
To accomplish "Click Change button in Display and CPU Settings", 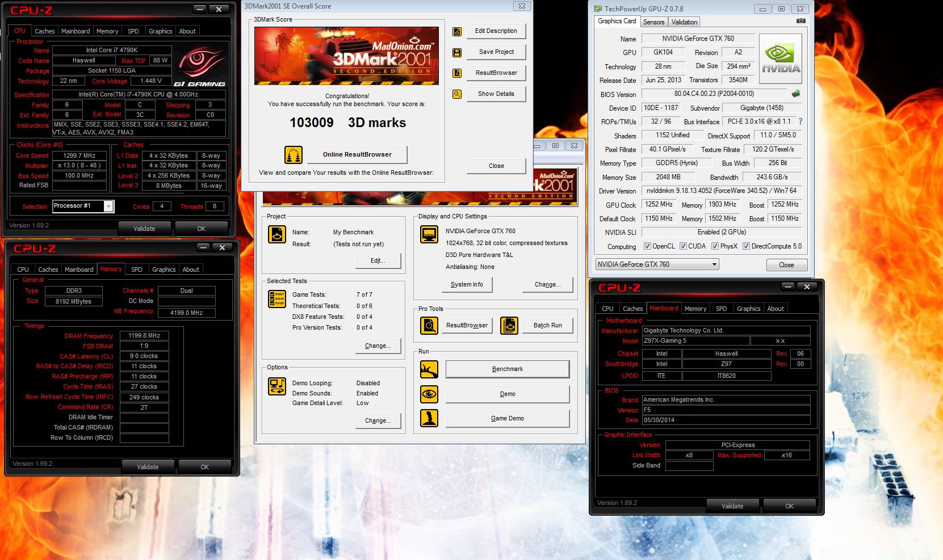I will tap(547, 285).
